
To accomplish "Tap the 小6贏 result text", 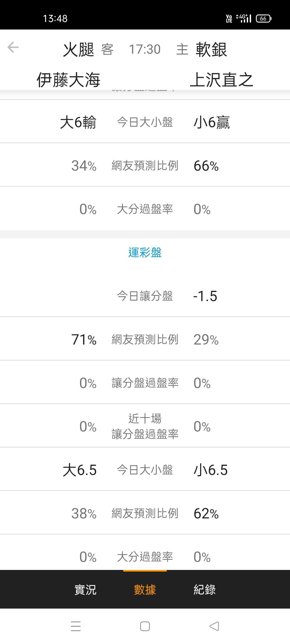I will 212,122.
